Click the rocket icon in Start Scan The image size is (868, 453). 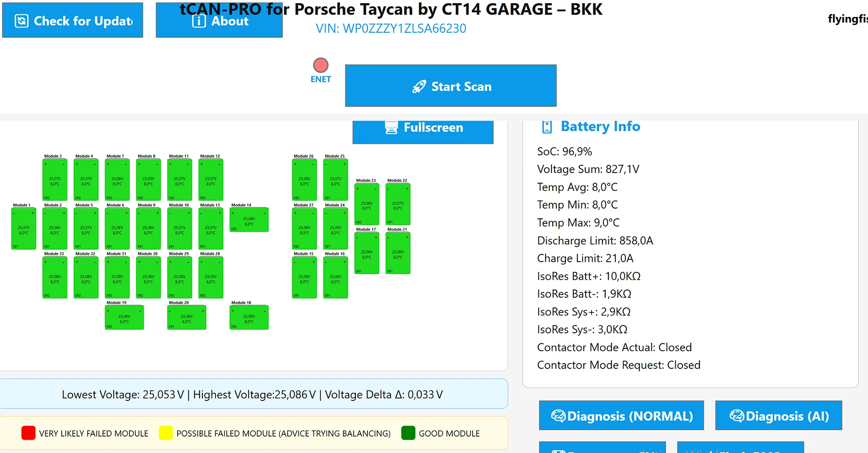419,87
